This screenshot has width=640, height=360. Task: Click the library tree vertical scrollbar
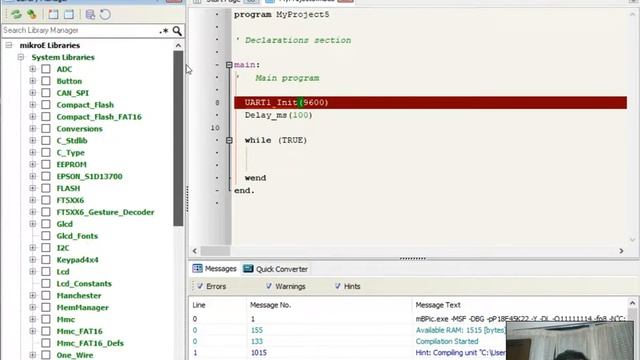(x=178, y=138)
